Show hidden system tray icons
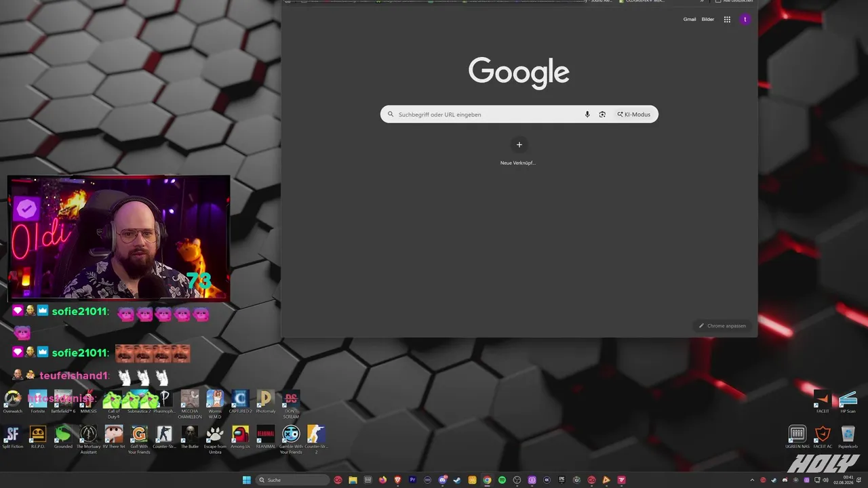This screenshot has width=868, height=488. pyautogui.click(x=752, y=481)
